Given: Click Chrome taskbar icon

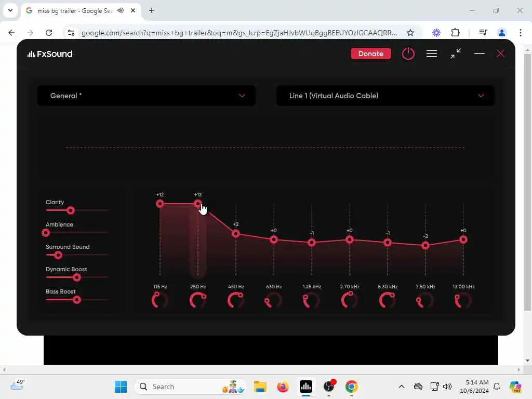Looking at the screenshot, I should (352, 387).
